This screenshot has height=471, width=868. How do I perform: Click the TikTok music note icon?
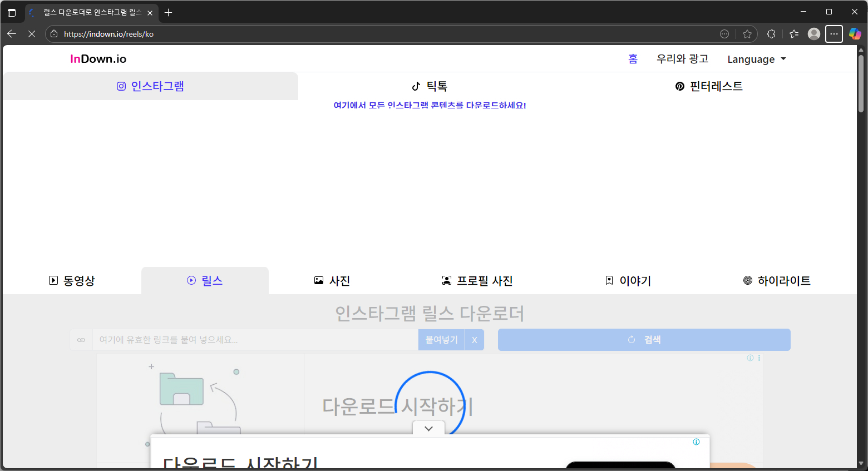point(415,86)
